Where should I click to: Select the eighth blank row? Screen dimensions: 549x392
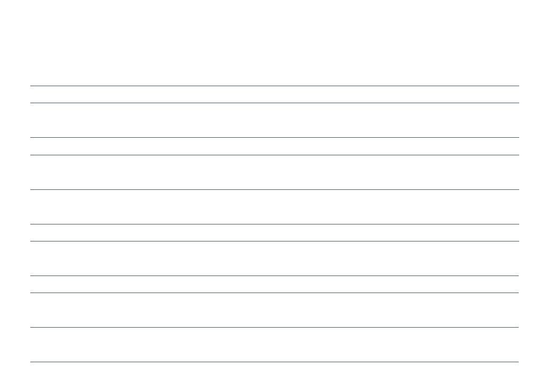point(274,284)
